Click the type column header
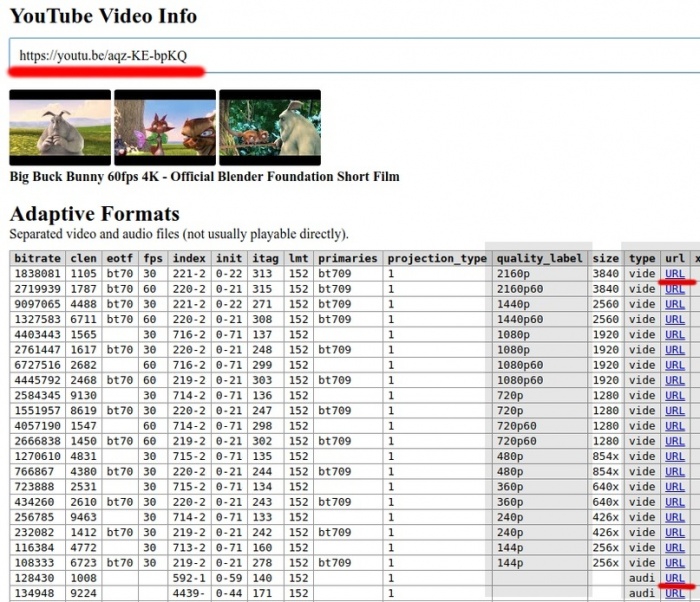700x602 pixels. coord(642,258)
